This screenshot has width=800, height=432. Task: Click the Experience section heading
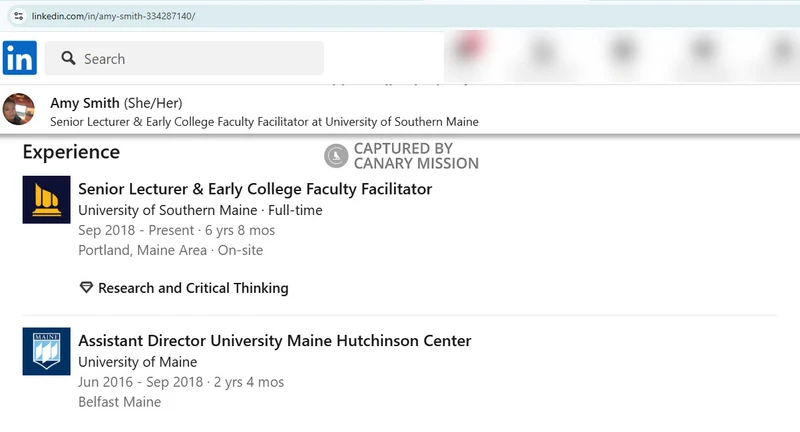point(71,152)
